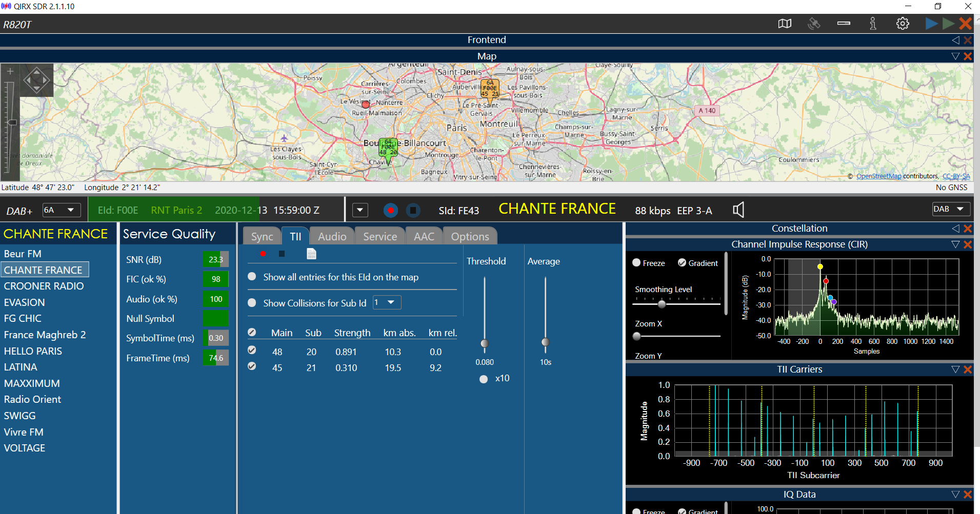The image size is (980, 514).
Task: Switch to the Options tab
Action: click(x=470, y=236)
